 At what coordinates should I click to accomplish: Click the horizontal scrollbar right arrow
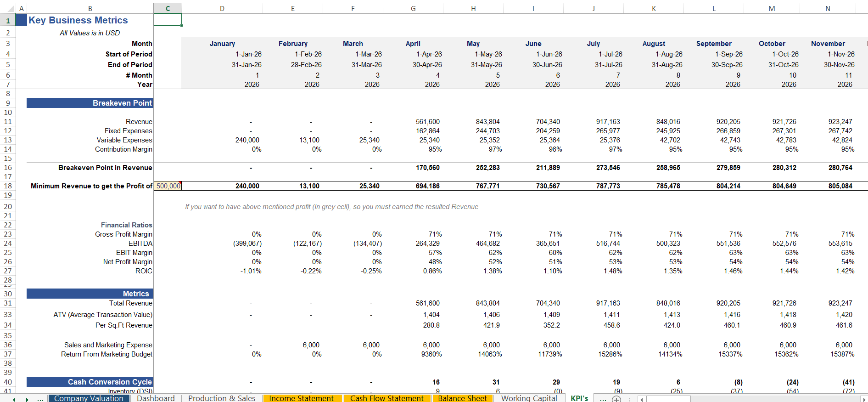[x=864, y=399]
